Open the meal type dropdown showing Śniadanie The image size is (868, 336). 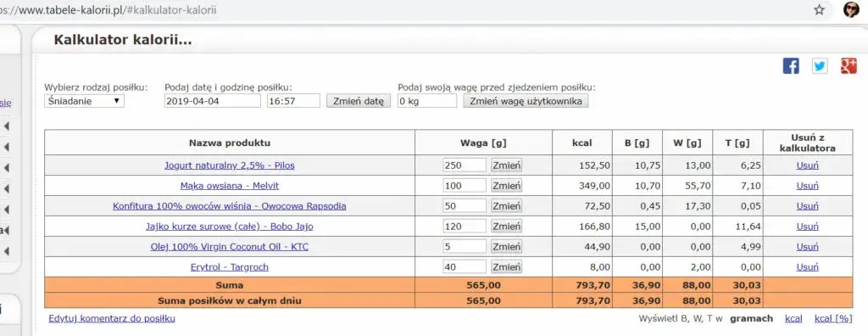[84, 101]
